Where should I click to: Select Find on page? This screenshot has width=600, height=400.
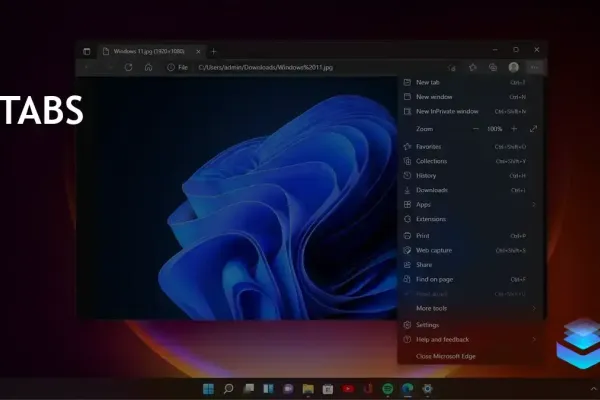point(470,279)
